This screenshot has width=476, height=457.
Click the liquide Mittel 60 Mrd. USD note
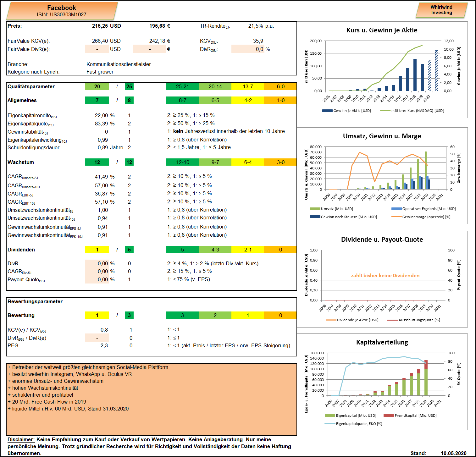pyautogui.click(x=68, y=409)
